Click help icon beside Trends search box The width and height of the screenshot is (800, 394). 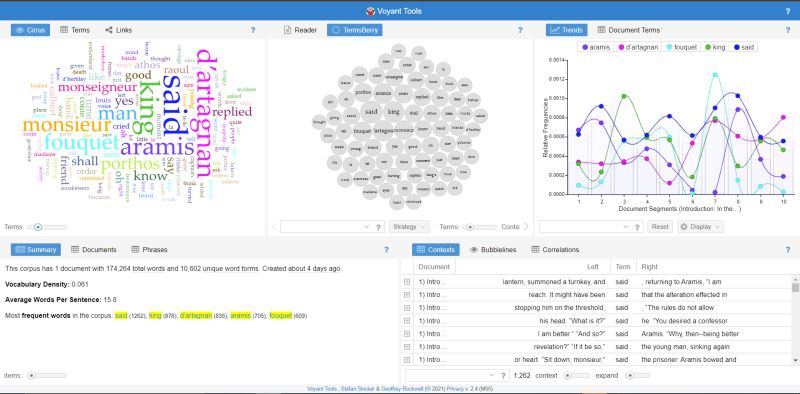pos(637,227)
